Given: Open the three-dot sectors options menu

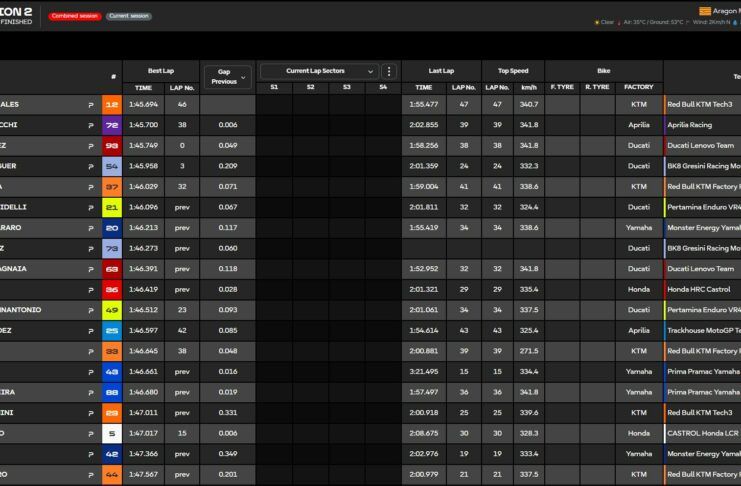Looking at the screenshot, I should [389, 71].
